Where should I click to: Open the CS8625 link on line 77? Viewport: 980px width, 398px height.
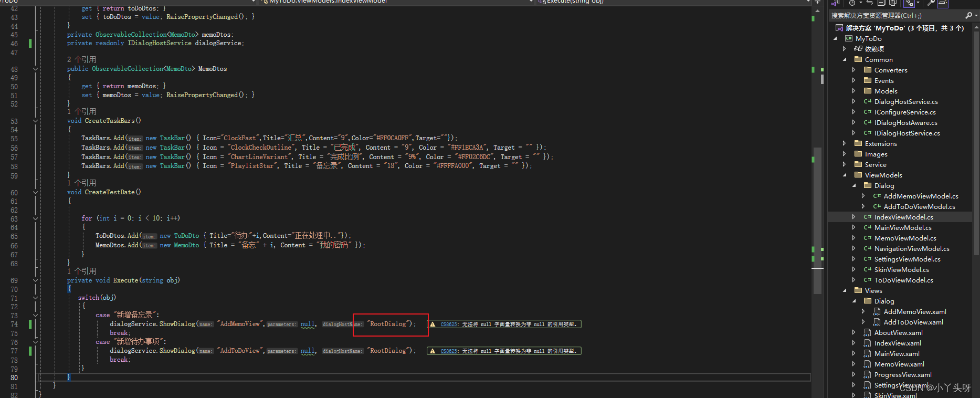pyautogui.click(x=450, y=351)
